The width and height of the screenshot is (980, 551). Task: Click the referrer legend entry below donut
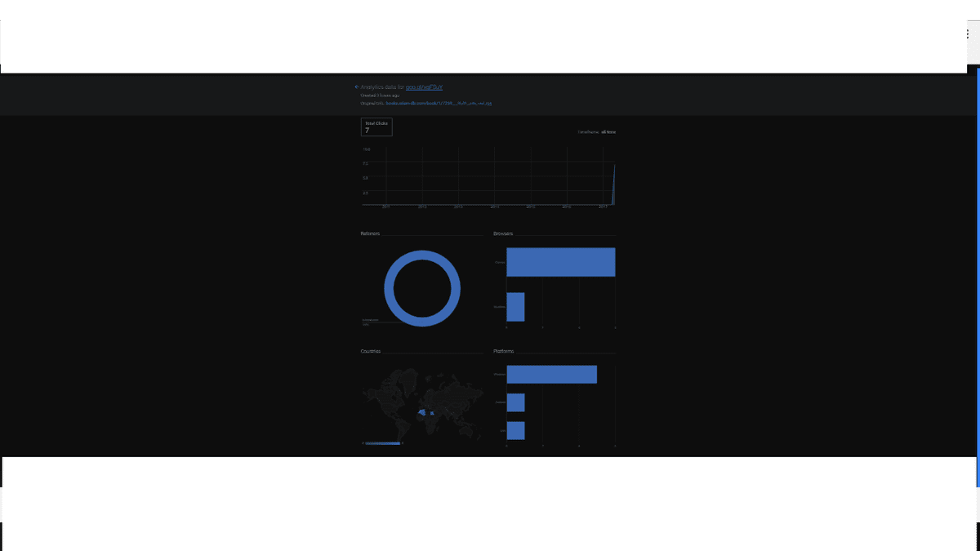click(x=370, y=322)
